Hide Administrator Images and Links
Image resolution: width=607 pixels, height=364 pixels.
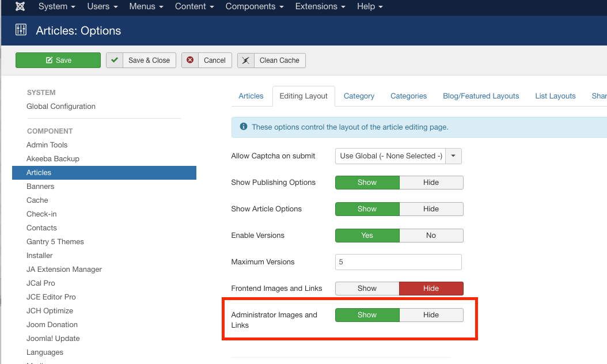click(x=431, y=315)
